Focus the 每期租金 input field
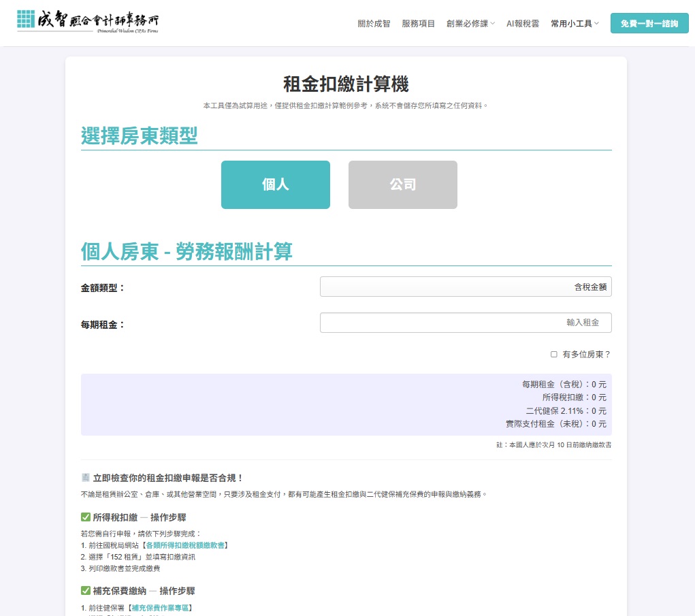 click(x=466, y=323)
